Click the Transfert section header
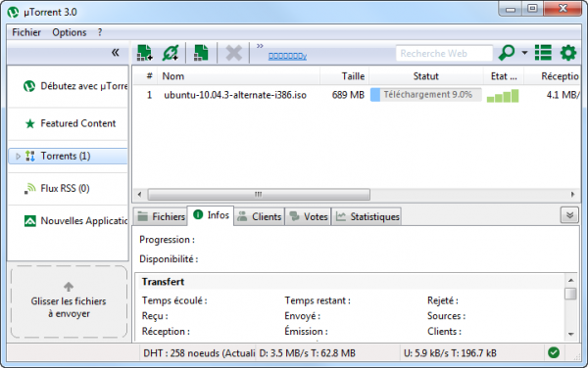This screenshot has height=368, width=588. [163, 282]
